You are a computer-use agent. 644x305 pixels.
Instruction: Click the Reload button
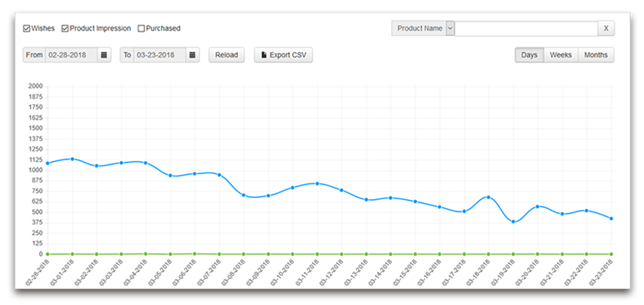click(x=227, y=55)
